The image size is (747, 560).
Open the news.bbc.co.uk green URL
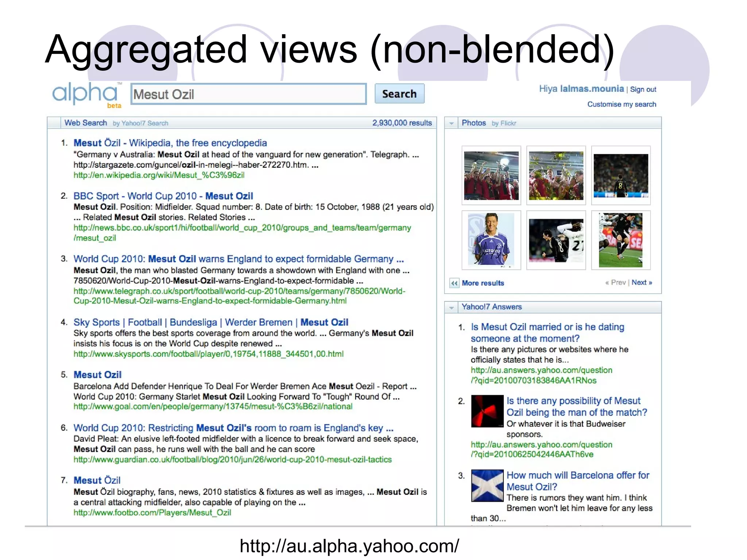[x=242, y=233]
